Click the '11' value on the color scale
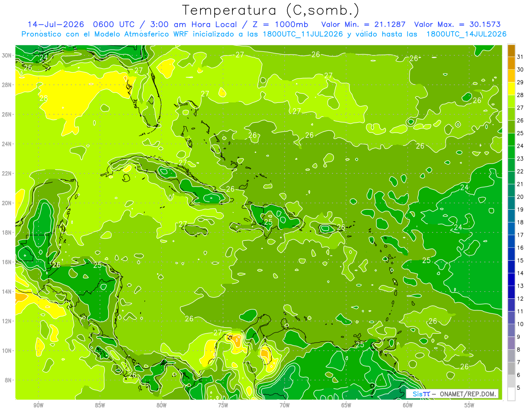 point(520,311)
